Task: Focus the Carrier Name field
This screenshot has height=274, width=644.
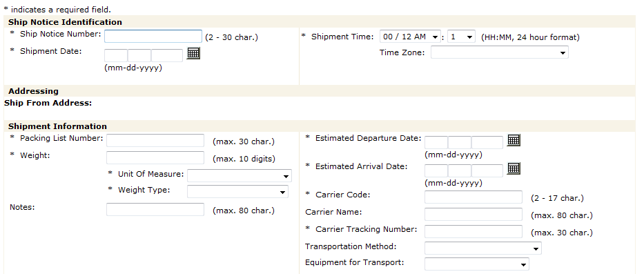Action: point(474,215)
